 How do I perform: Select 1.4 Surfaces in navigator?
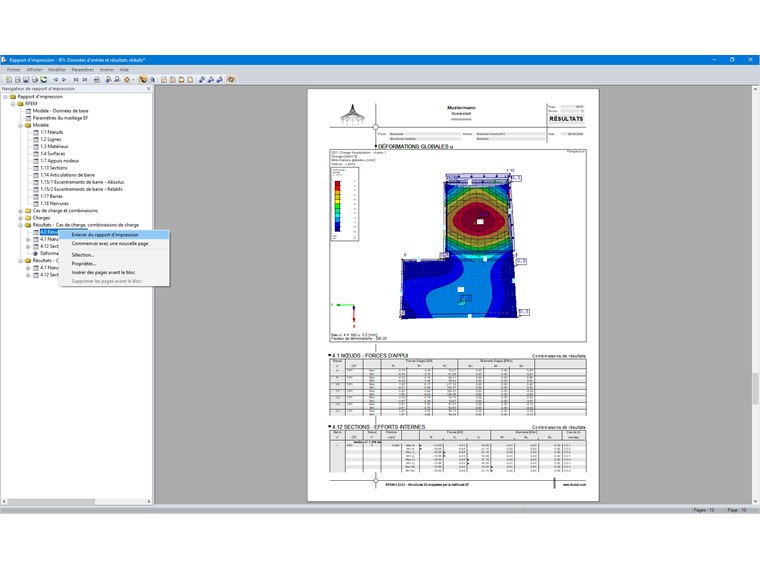pos(53,154)
